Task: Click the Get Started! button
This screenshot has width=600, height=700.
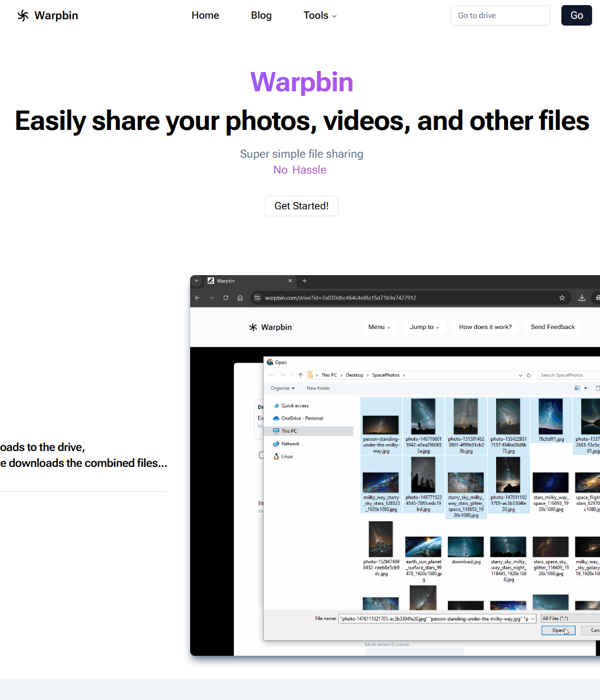Action: (x=301, y=206)
